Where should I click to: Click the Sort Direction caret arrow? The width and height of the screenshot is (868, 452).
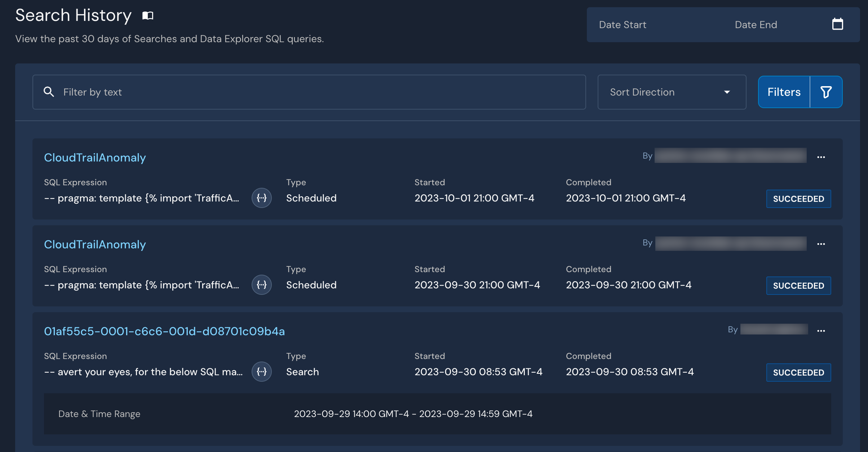(x=727, y=92)
